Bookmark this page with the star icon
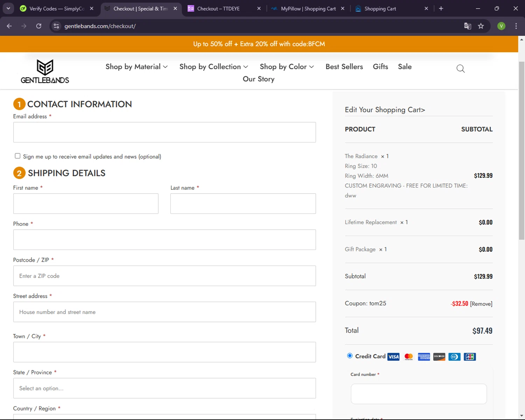The width and height of the screenshot is (525, 420). coord(481,26)
